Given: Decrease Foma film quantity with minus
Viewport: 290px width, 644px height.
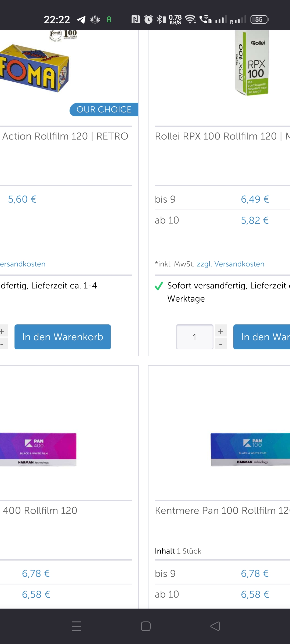Looking at the screenshot, I should pos(3,344).
